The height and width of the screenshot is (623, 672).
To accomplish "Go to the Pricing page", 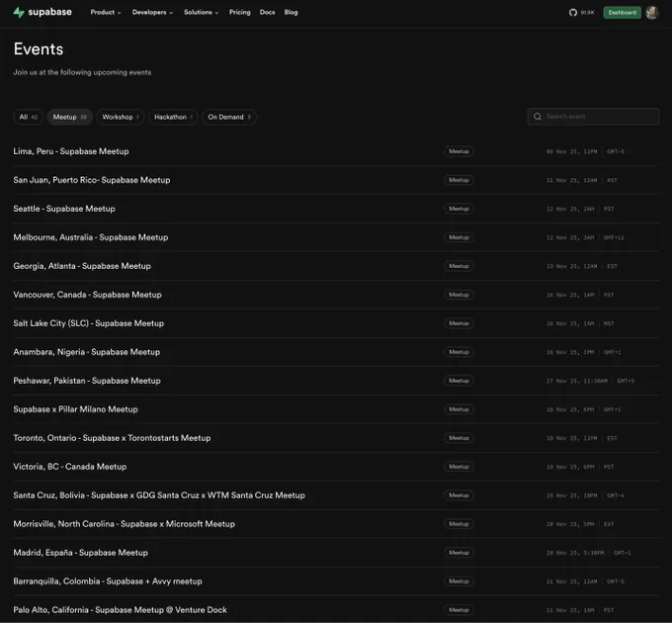I will (x=239, y=13).
